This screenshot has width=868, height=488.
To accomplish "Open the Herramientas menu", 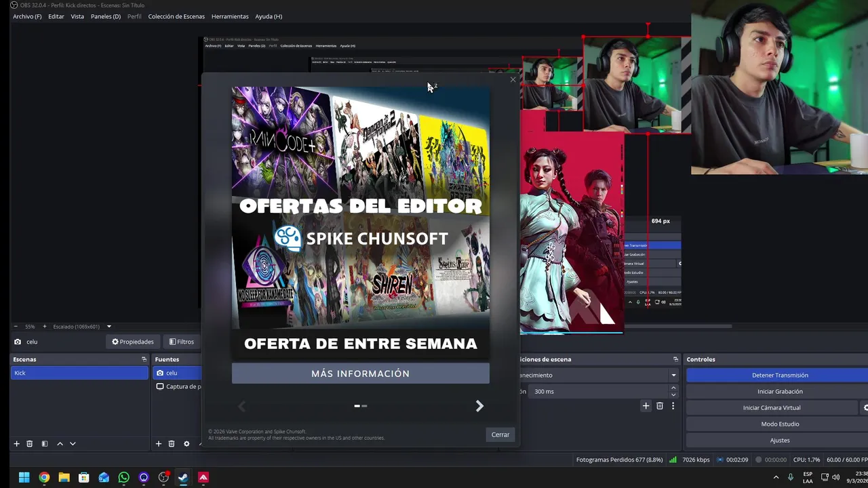I will pyautogui.click(x=230, y=16).
